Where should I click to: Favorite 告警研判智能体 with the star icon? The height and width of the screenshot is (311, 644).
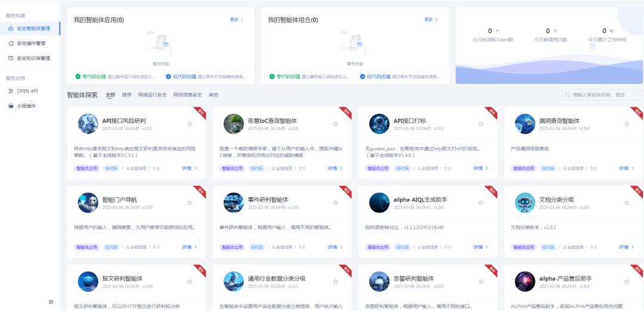(x=481, y=281)
